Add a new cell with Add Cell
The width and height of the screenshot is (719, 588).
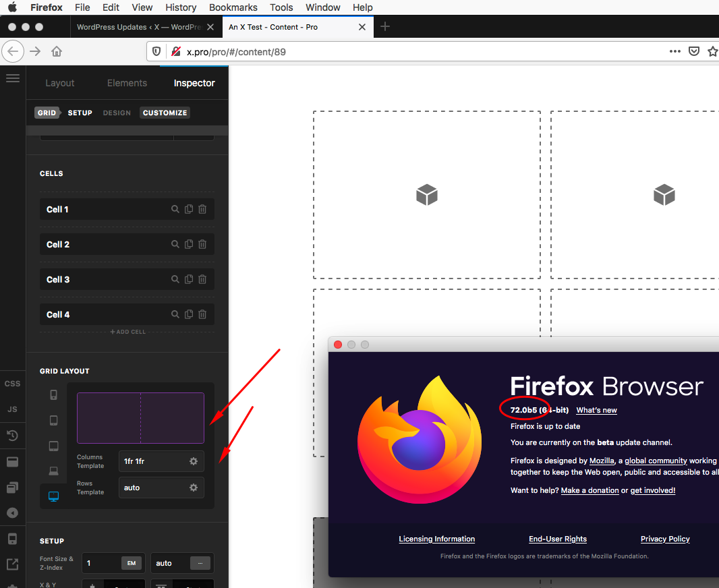click(x=128, y=332)
